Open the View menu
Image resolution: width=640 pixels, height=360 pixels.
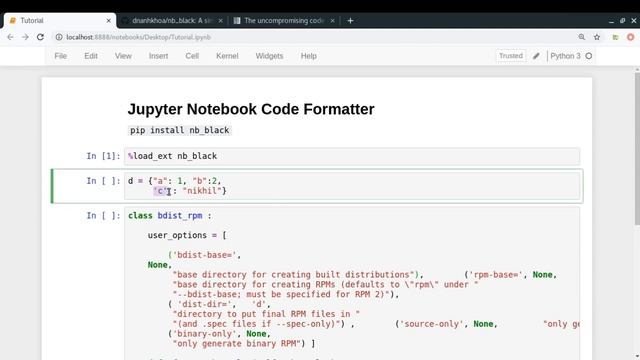[123, 56]
